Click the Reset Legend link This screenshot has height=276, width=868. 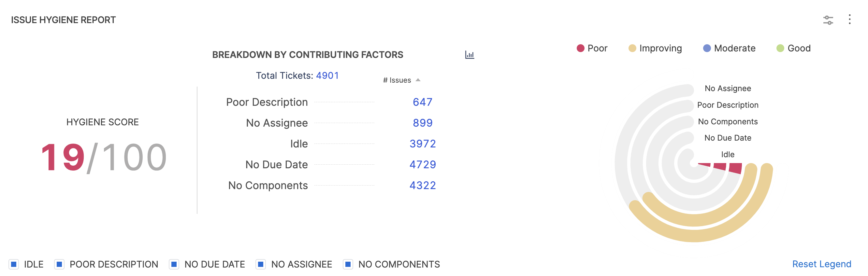coord(821,264)
